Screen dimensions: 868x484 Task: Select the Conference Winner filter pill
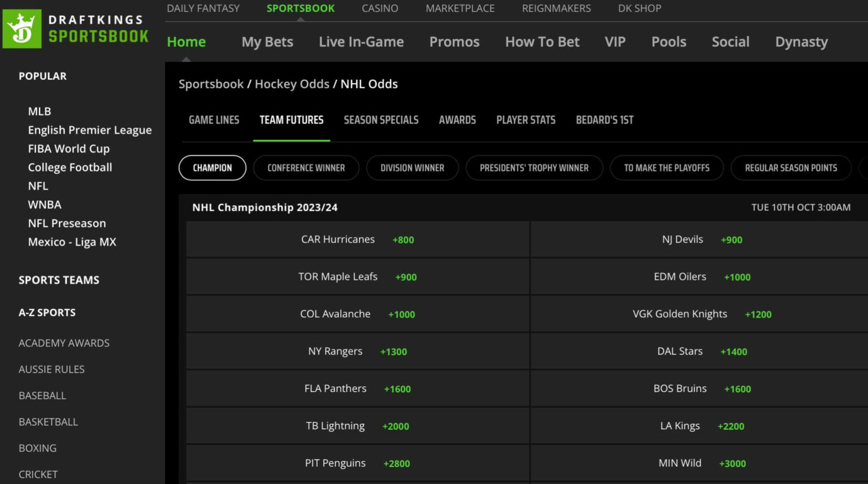pos(306,168)
